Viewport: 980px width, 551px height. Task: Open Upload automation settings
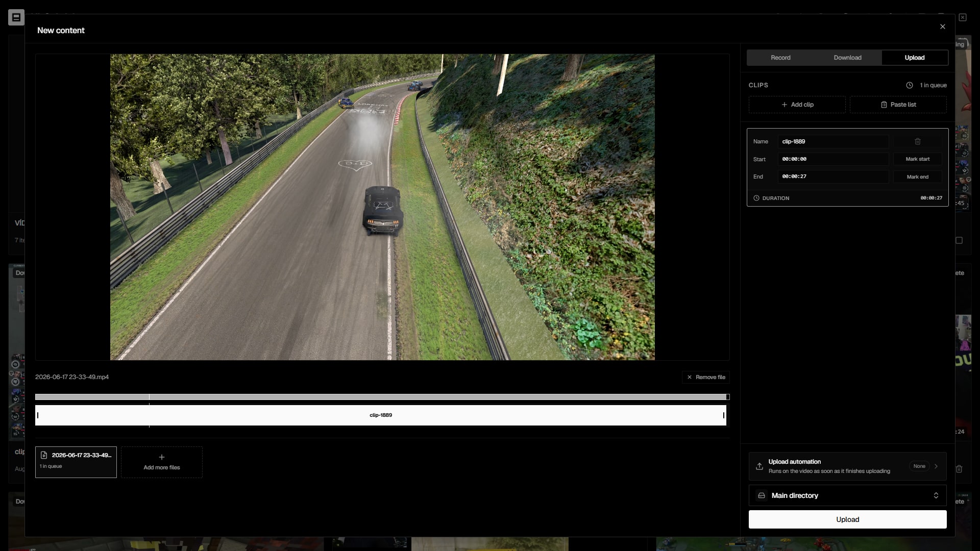tap(847, 466)
